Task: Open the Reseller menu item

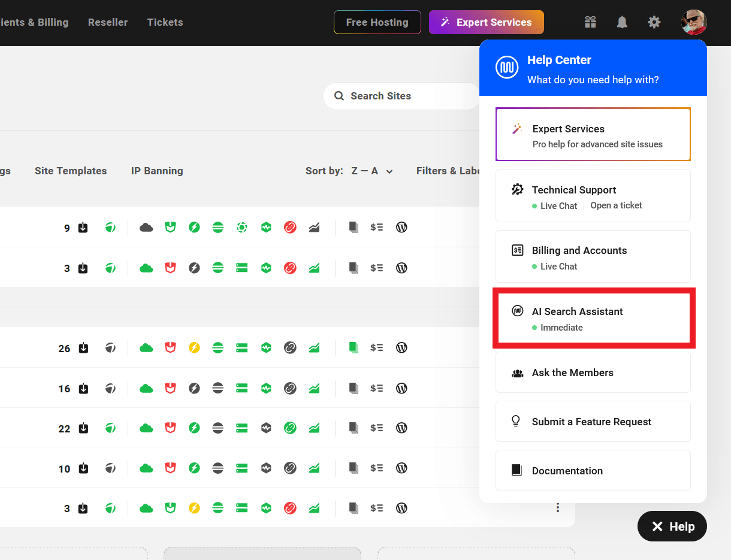Action: (108, 22)
